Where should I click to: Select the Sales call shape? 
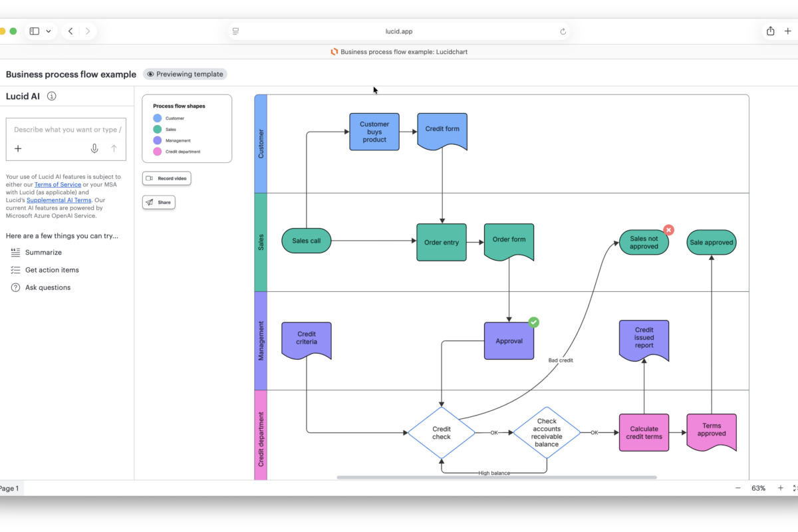pyautogui.click(x=306, y=241)
